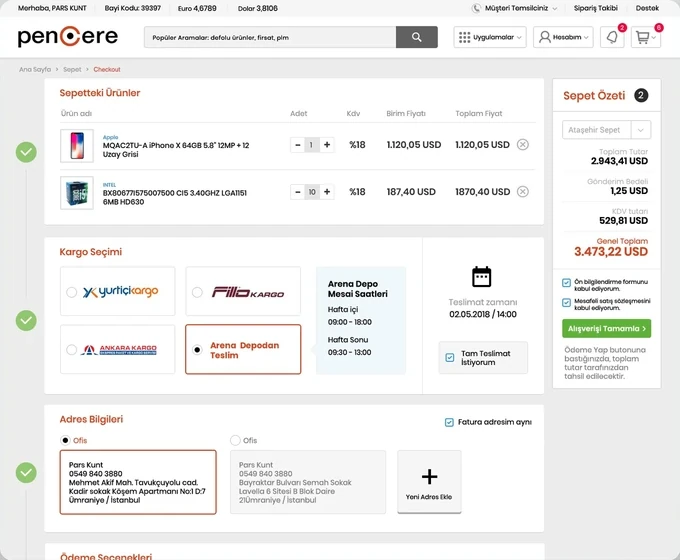Select the first Ofis address radio button

pyautogui.click(x=65, y=440)
